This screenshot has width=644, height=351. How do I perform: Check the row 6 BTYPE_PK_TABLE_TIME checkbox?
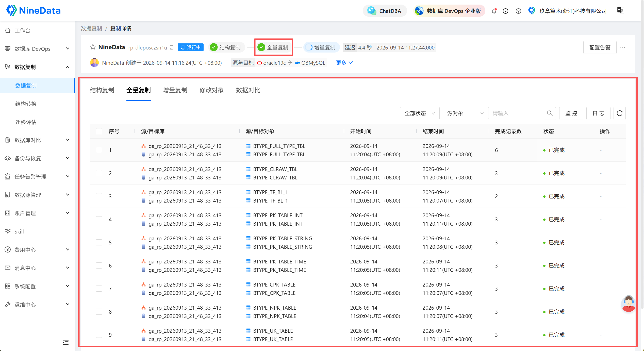pyautogui.click(x=99, y=265)
